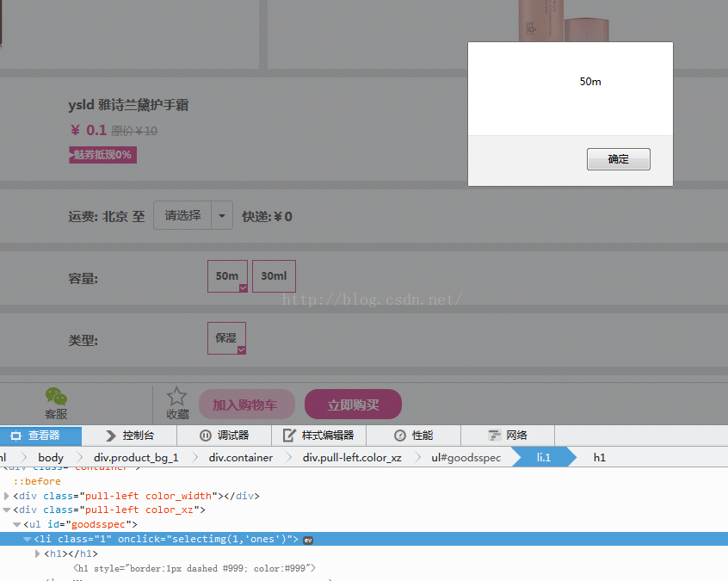Click the 魅券抵现0% coupon tag
Screen dimensions: 728x581
102,155
